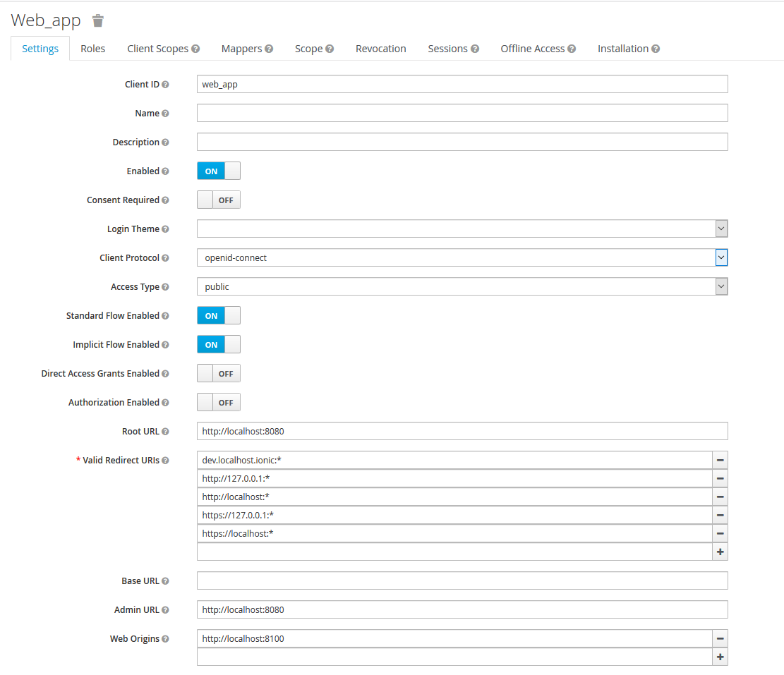The image size is (784, 675).
Task: Click the help icon beside Valid Redirect URIs
Action: click(x=166, y=460)
